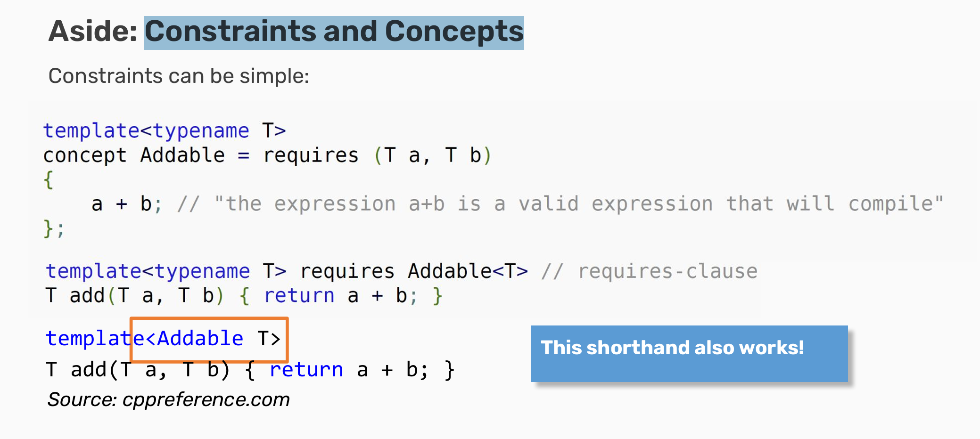Click the 'return' keyword in last add function
Viewport: 980px width, 439px height.
pyautogui.click(x=306, y=370)
